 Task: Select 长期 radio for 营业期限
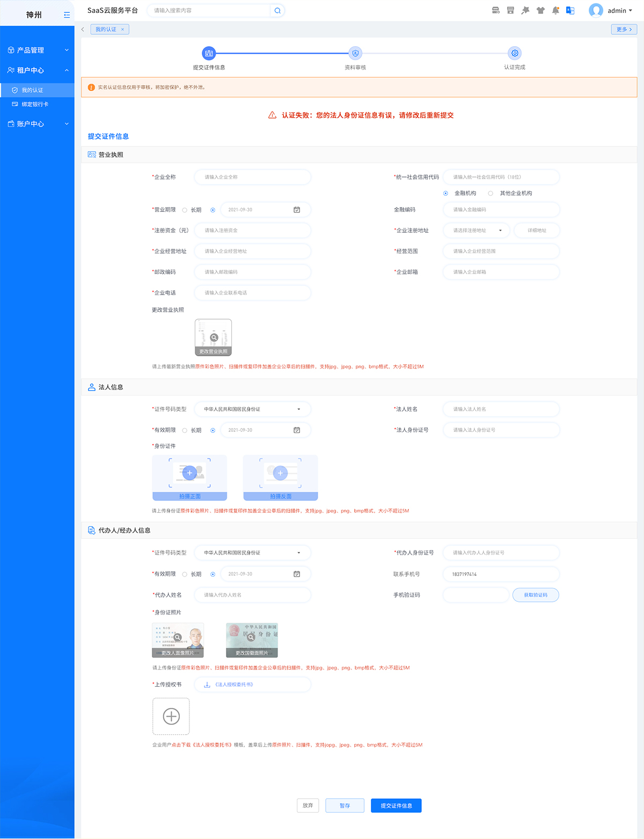pos(185,210)
